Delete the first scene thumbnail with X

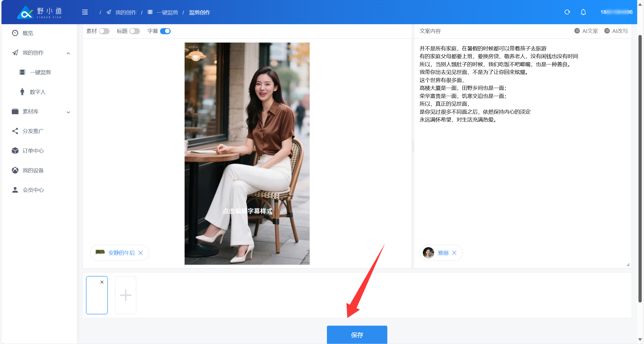102,282
